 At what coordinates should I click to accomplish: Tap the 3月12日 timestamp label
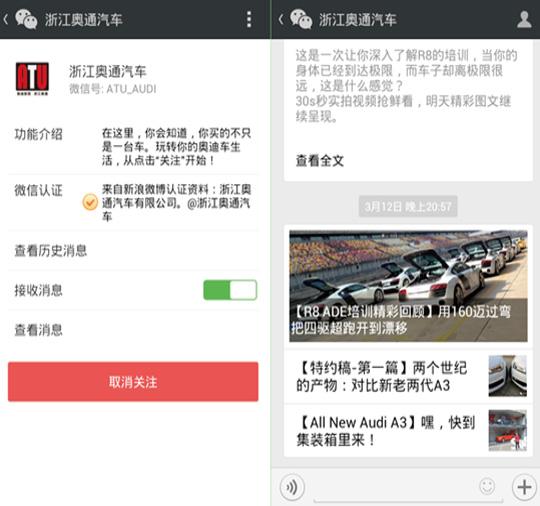pos(408,206)
